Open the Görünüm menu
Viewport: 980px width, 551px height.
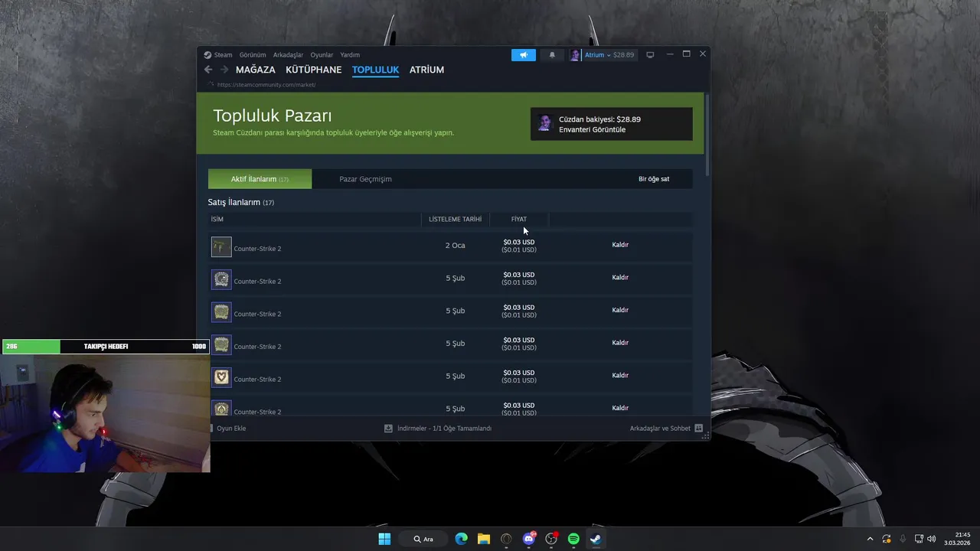click(253, 55)
